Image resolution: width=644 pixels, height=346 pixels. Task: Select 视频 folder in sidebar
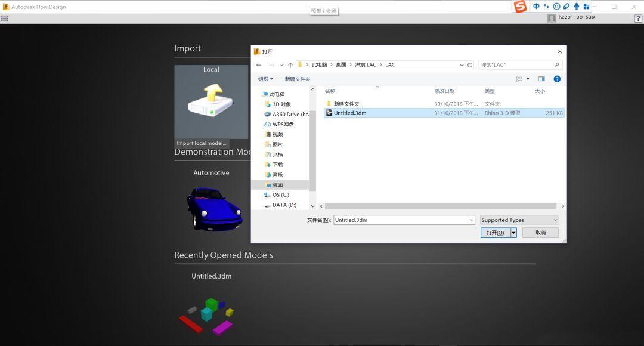coord(277,134)
